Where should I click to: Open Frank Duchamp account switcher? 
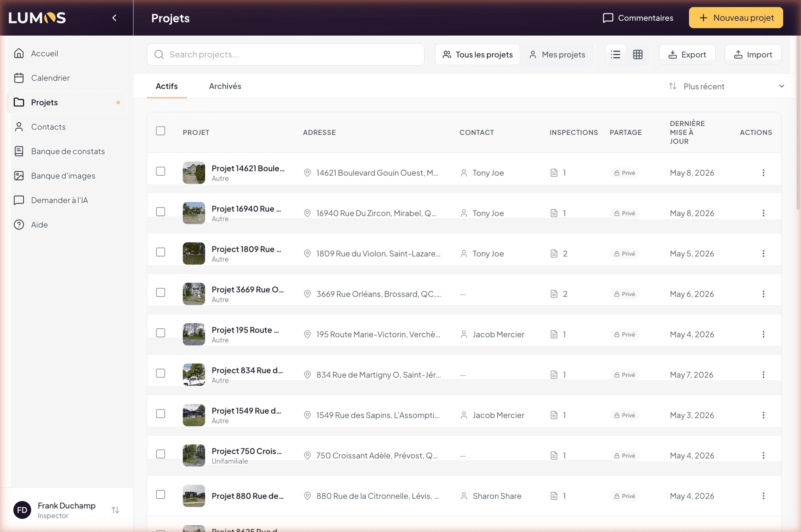pos(115,509)
